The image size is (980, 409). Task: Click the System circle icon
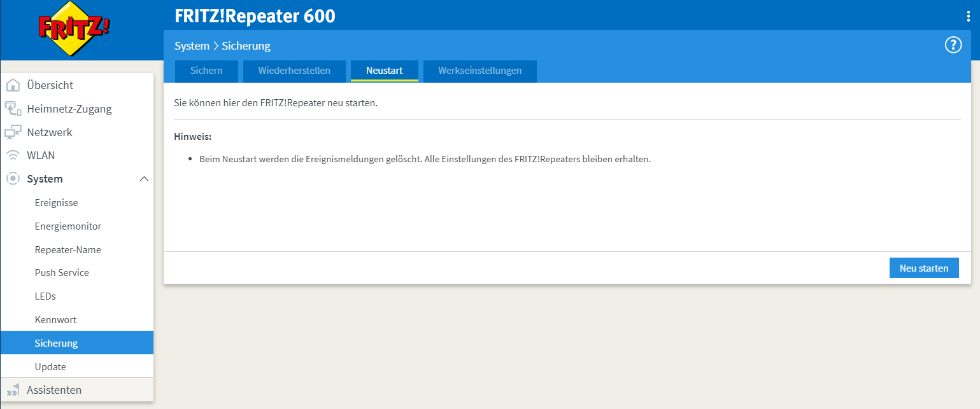click(13, 179)
